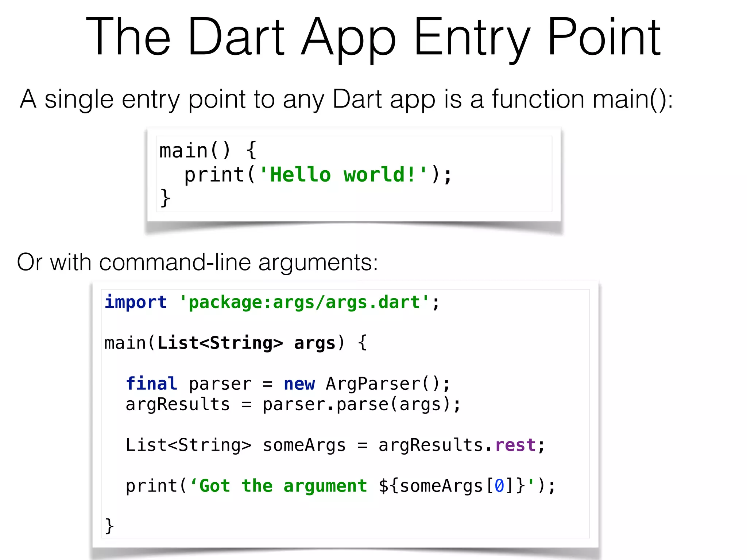
Task: Click 'main() {' in the first code box
Action: (208, 151)
